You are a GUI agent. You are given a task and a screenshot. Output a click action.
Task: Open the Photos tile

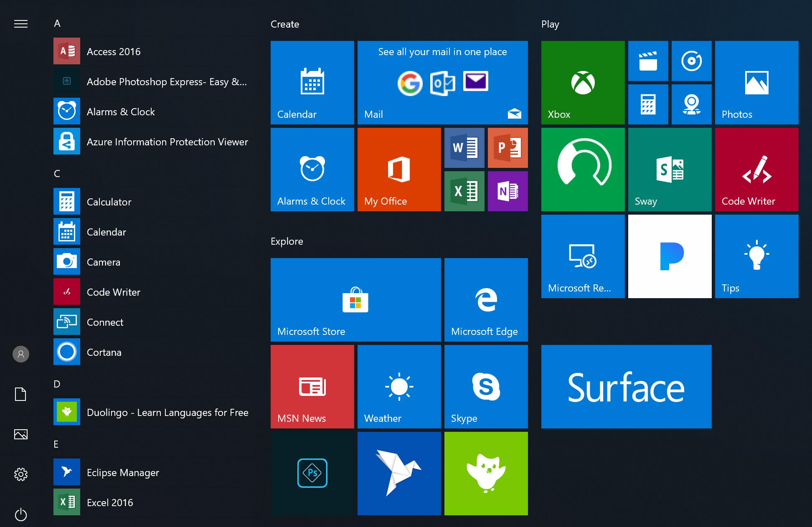tap(756, 82)
